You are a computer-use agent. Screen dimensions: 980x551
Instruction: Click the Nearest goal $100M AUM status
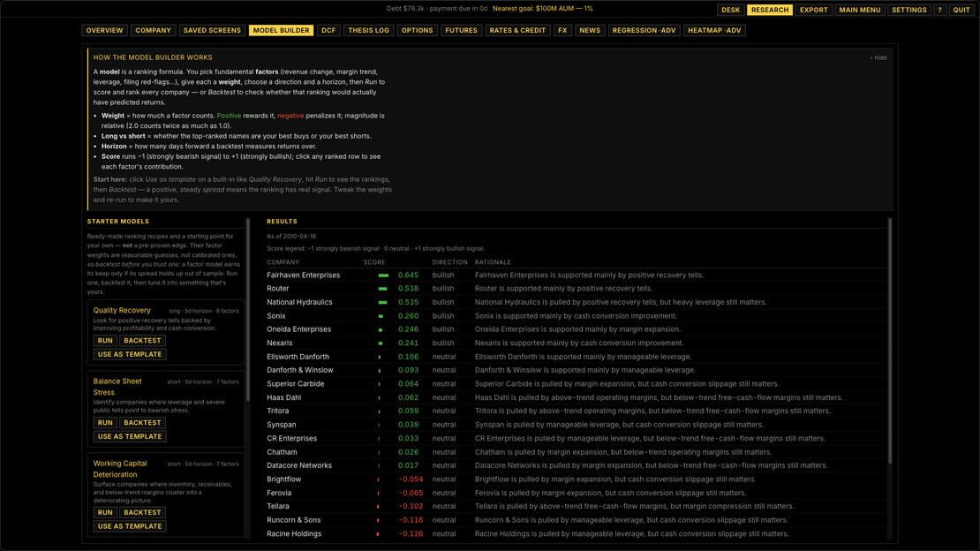click(x=542, y=9)
